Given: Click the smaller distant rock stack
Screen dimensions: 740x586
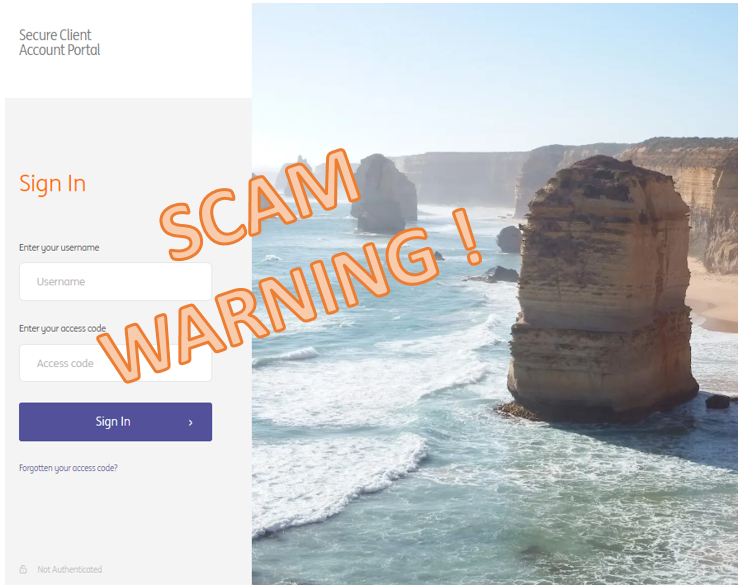Looking at the screenshot, I should (384, 193).
